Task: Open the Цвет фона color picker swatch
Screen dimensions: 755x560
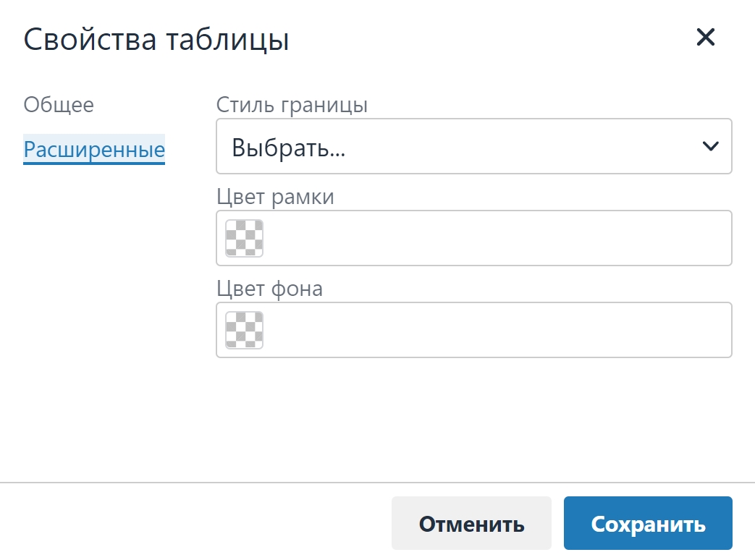Action: click(244, 330)
